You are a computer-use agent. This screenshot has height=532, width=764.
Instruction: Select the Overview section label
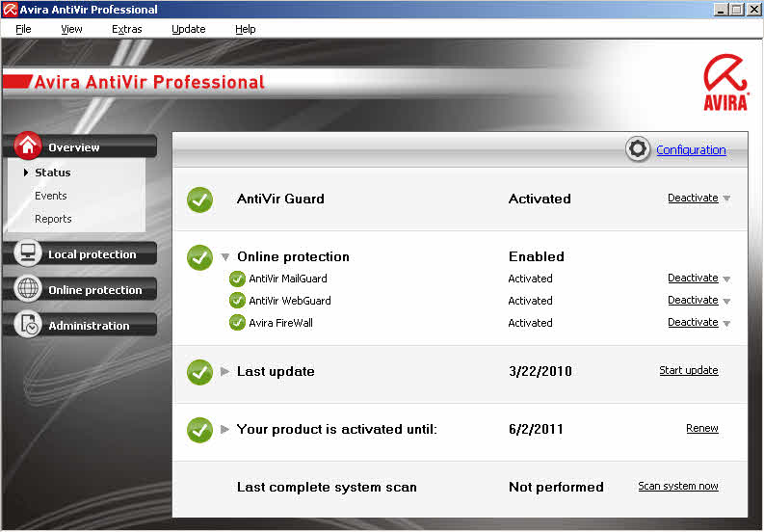coord(73,147)
